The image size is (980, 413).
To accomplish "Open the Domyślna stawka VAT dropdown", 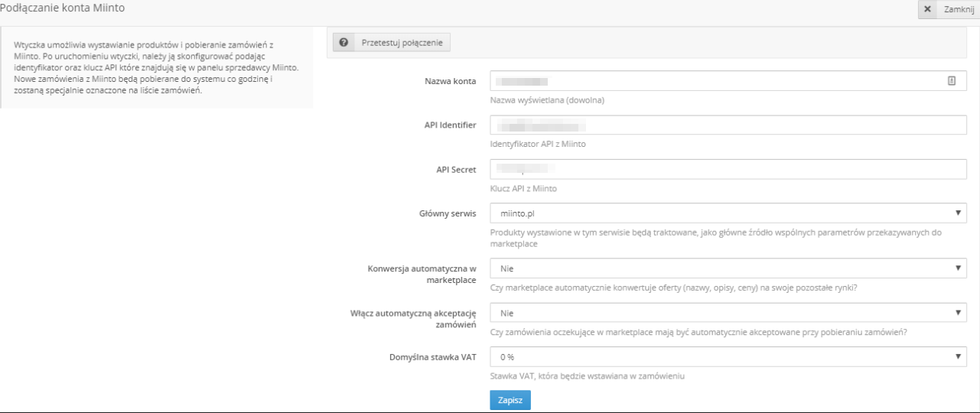I will 729,356.
